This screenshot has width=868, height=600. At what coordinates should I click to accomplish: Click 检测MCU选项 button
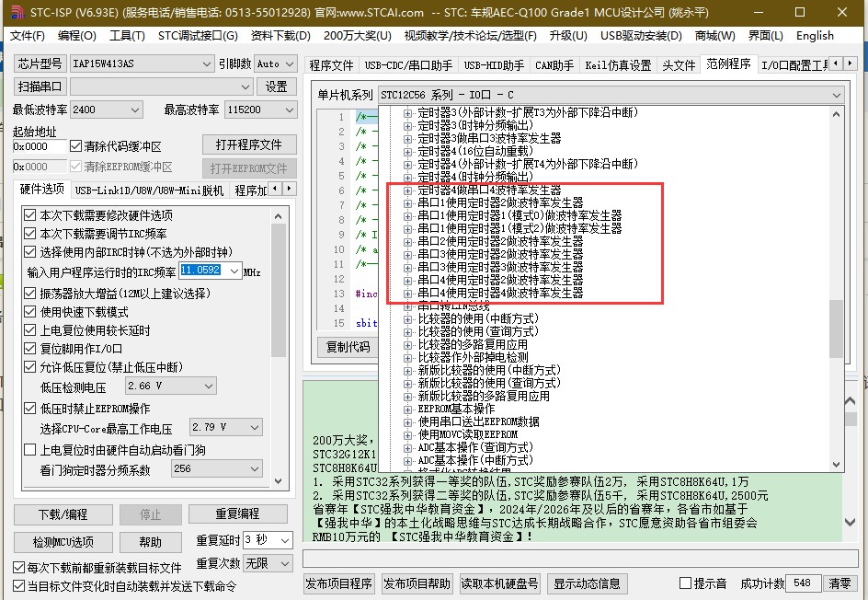(x=63, y=542)
